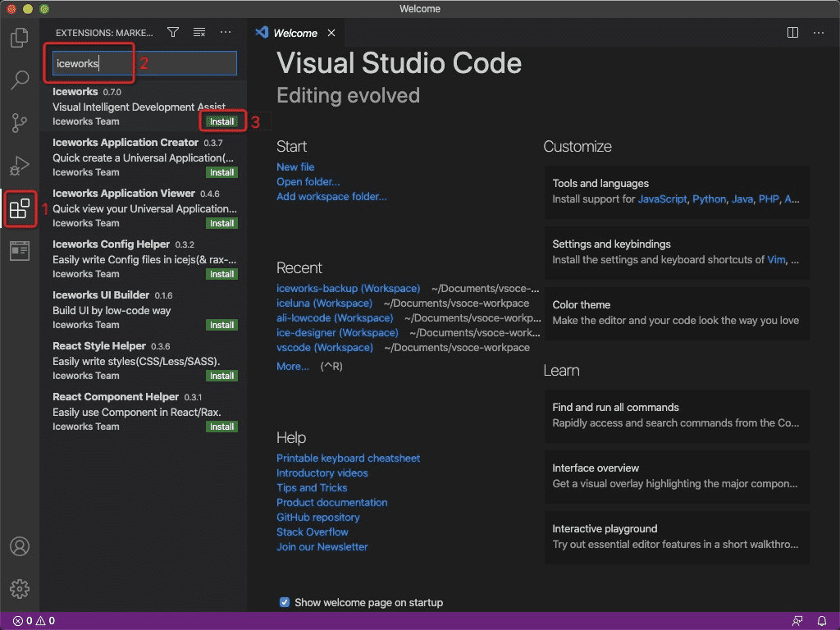Split the editor to the right

click(792, 33)
